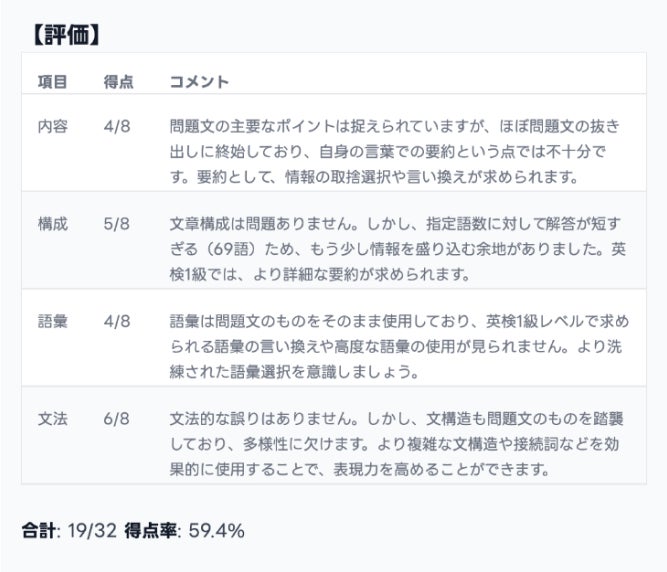This screenshot has height=572, width=667.
Task: Click the 19/32 total score value
Action: 92,530
